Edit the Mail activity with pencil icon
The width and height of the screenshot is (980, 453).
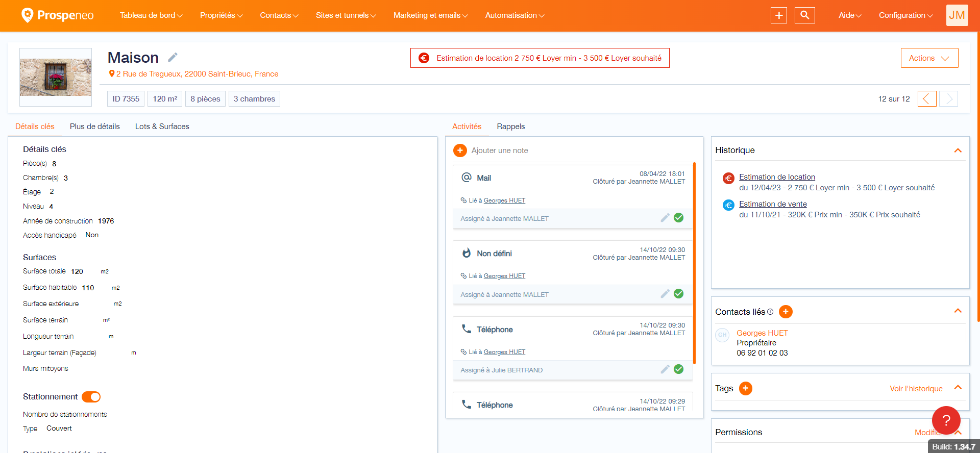pos(665,218)
